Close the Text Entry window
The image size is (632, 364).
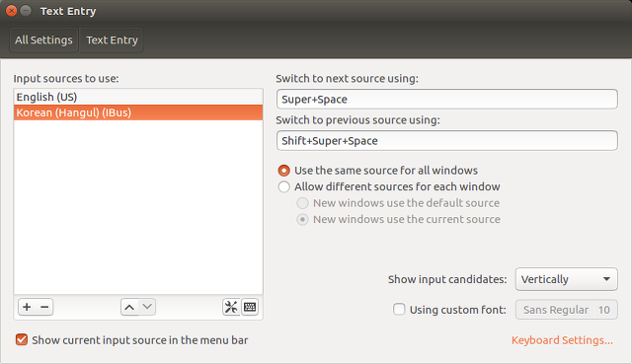coord(12,11)
